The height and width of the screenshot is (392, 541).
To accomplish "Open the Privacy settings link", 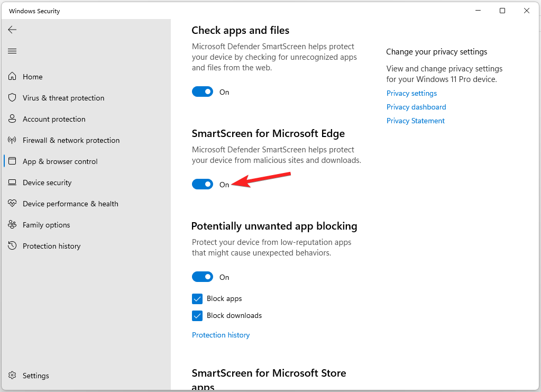I will (x=411, y=93).
